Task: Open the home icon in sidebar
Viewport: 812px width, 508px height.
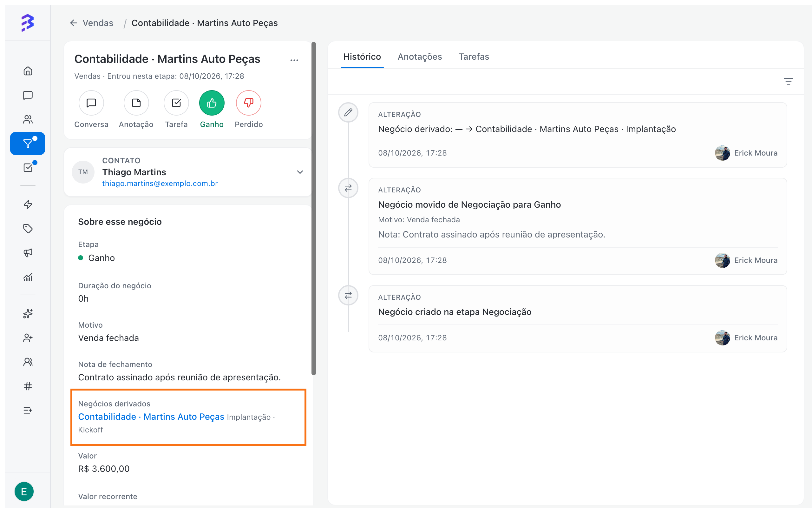Action: [x=28, y=71]
